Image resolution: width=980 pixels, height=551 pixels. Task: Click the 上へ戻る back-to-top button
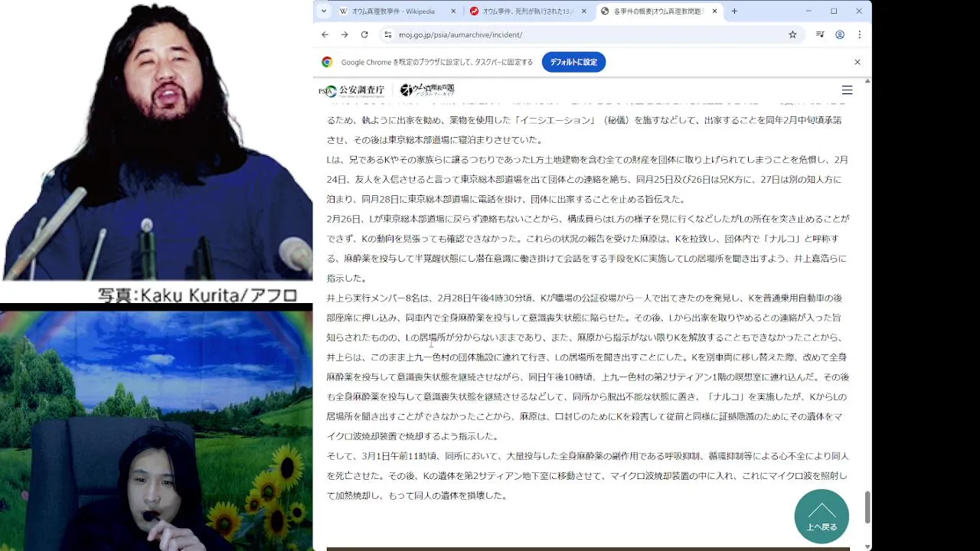[822, 517]
